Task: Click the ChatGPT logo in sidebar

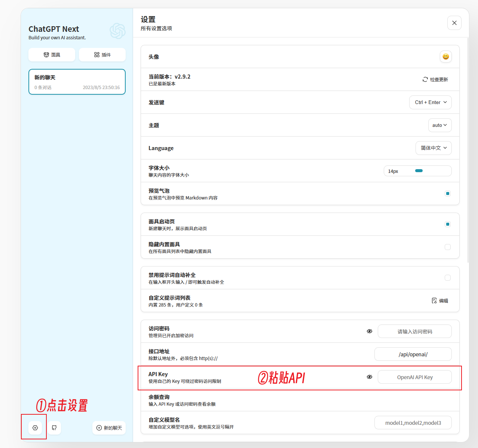Action: click(117, 31)
